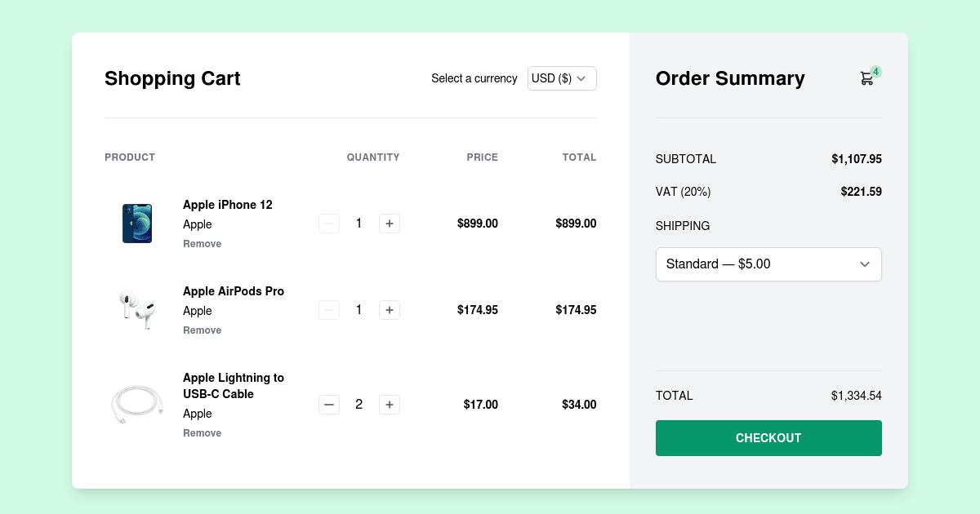Click the Apple AirPods Pro product image

click(x=136, y=309)
